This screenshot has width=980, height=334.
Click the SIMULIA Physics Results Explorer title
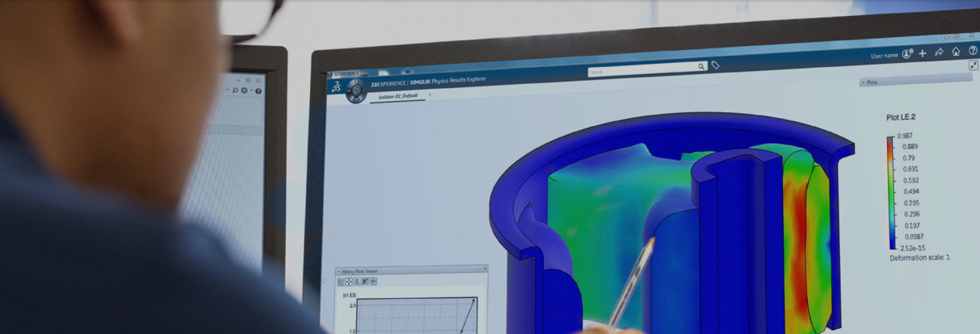[448, 80]
